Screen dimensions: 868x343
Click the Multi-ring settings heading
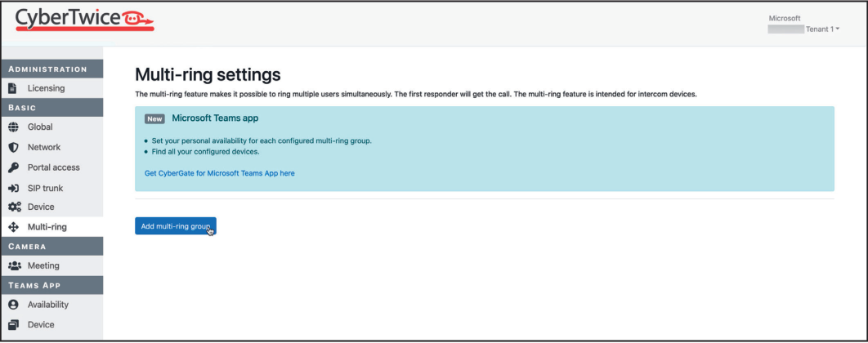(x=208, y=74)
